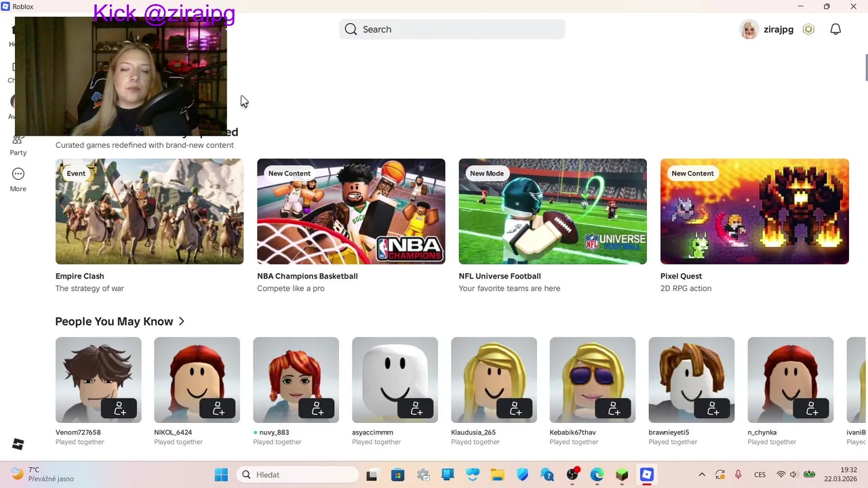View Venom727658 avatar profile
The image size is (868, 488).
98,380
